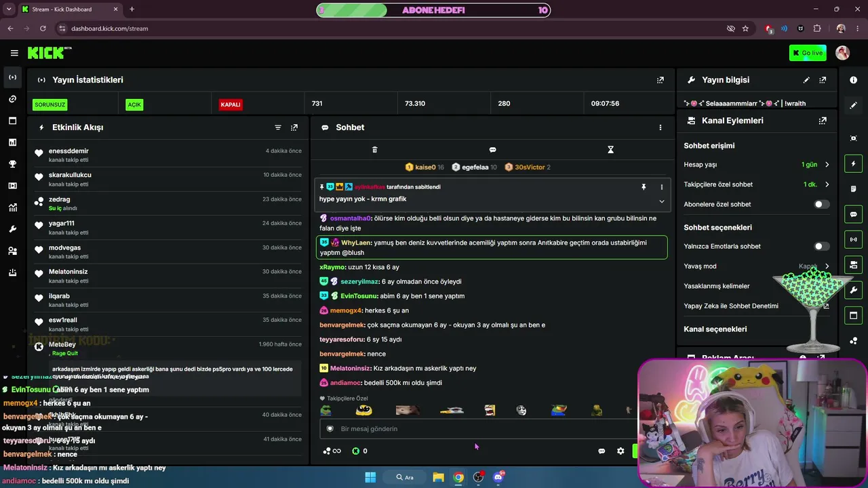Click the taskbar Ara search box
Viewport: 868px width, 488px height.
[406, 477]
